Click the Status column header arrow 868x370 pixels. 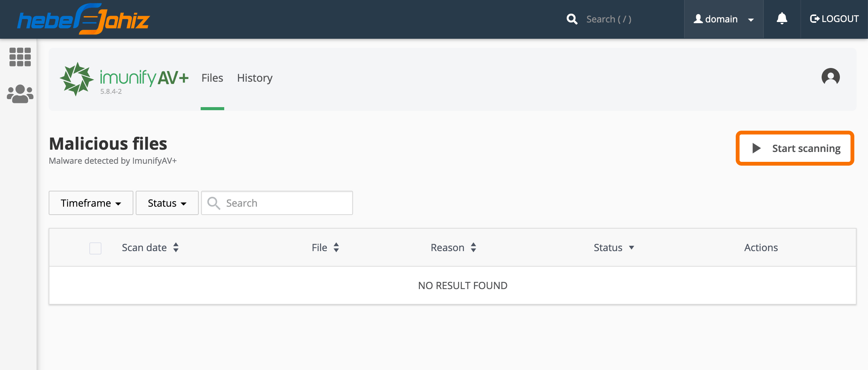632,248
